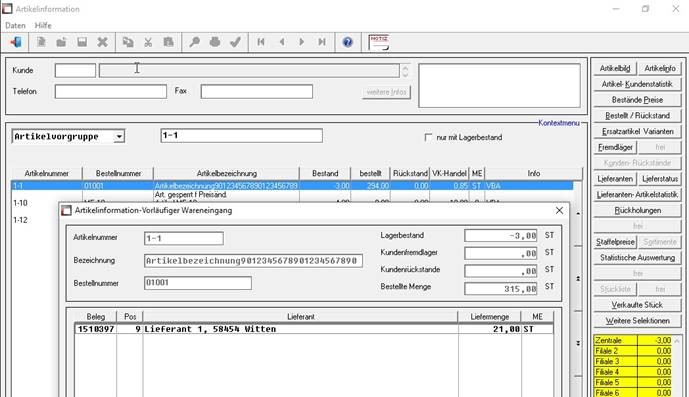Select Filiale 4 stock row
This screenshot has height=397, width=689.
point(633,372)
